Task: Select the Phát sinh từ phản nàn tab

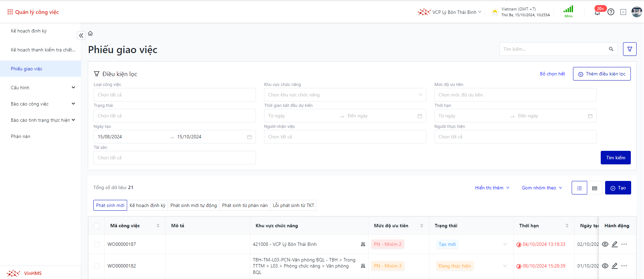Action: [245, 206]
